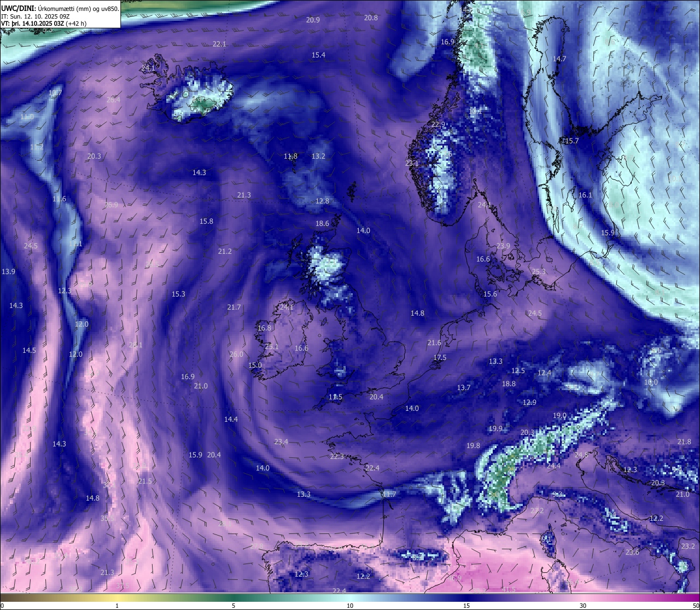Click the 12.9 map value
Screen dimensions: 700x610
tap(529, 402)
